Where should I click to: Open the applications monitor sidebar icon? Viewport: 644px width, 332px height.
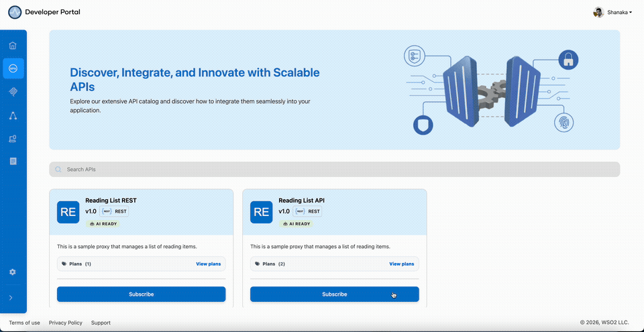[x=13, y=138]
